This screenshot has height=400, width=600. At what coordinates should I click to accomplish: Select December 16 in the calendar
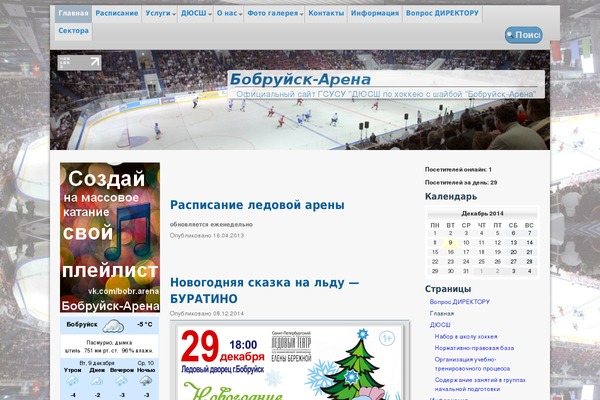(x=450, y=252)
